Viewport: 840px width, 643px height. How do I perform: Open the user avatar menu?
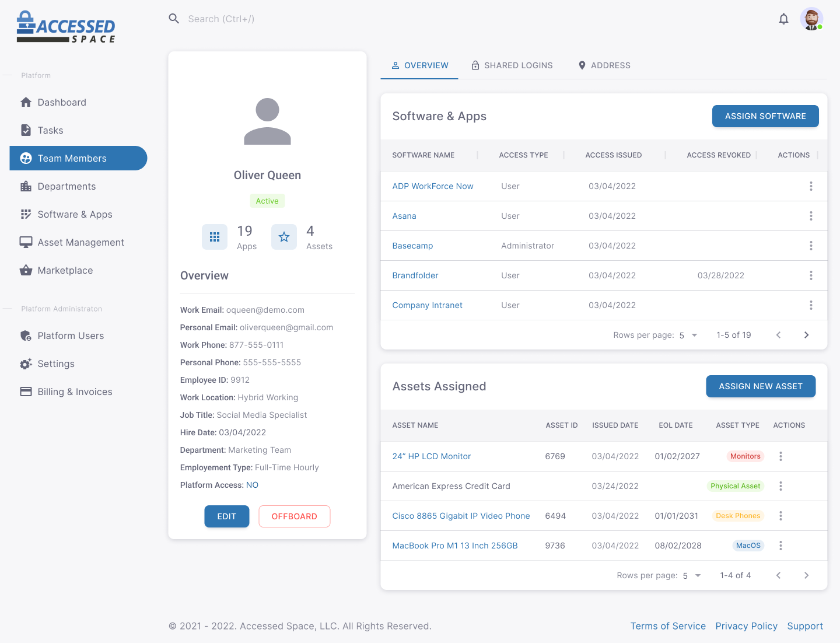point(811,19)
